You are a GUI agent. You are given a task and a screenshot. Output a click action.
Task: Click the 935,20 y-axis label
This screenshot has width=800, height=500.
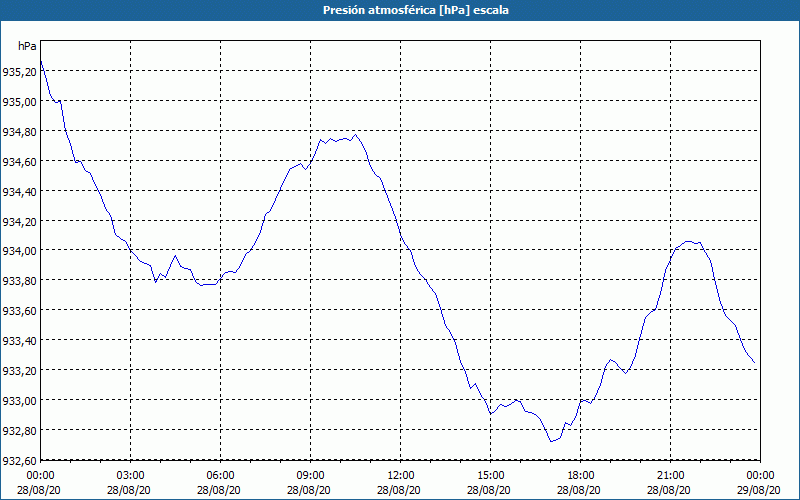tap(19, 72)
